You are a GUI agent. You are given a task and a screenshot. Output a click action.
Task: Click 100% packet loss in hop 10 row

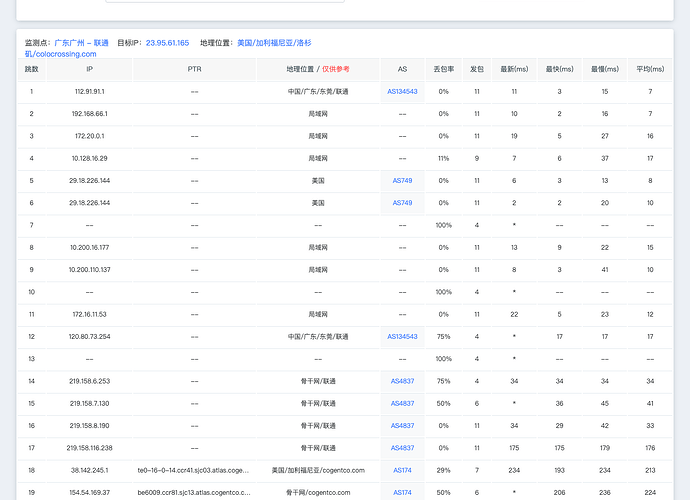click(444, 292)
